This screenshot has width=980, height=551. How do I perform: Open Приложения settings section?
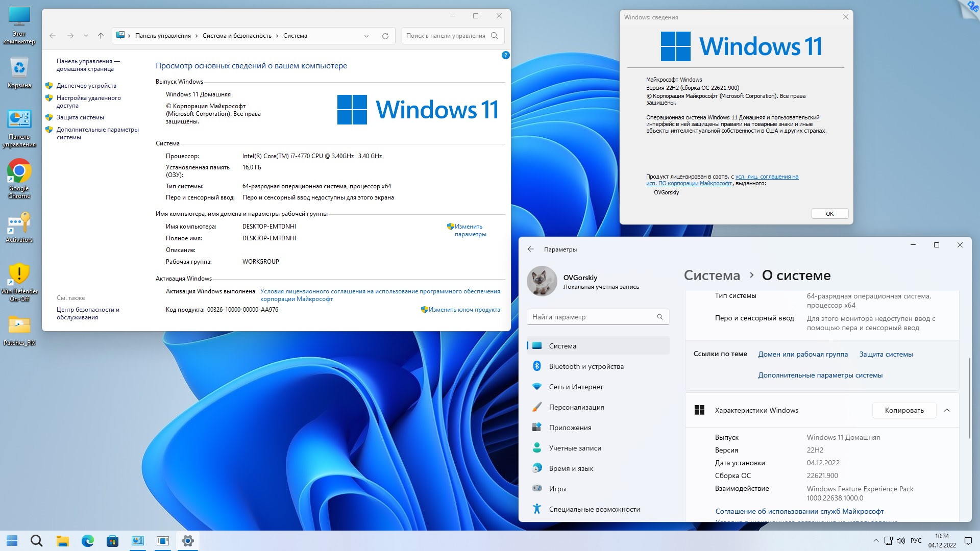coord(598,428)
